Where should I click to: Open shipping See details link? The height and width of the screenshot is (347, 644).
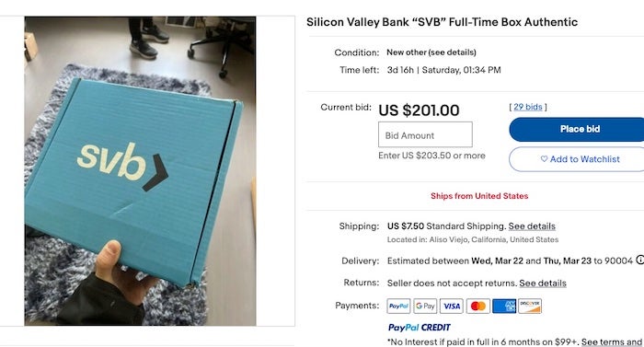tap(532, 226)
